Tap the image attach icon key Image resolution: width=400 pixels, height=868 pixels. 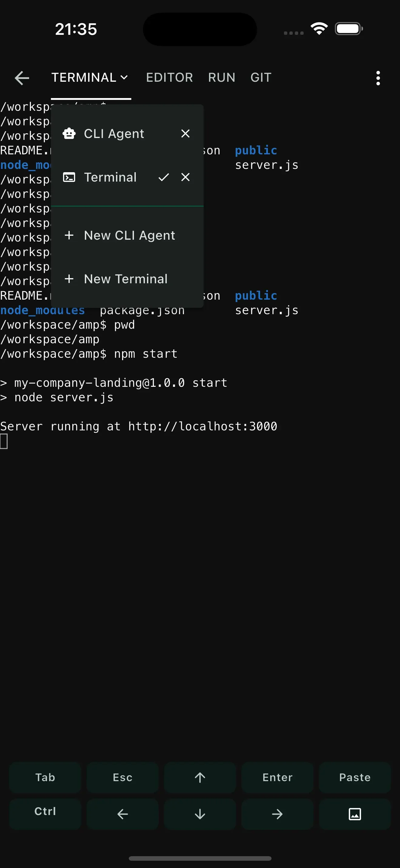(x=355, y=814)
